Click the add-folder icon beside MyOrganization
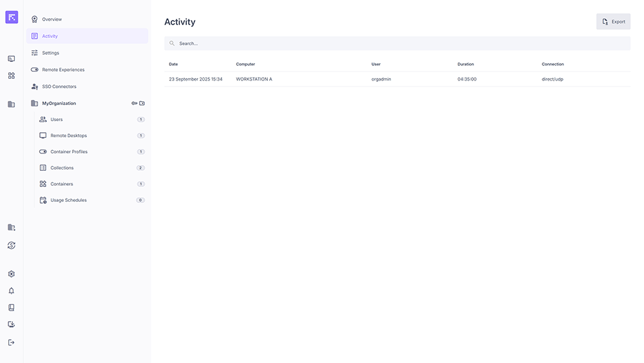Image resolution: width=644 pixels, height=363 pixels. click(x=142, y=103)
